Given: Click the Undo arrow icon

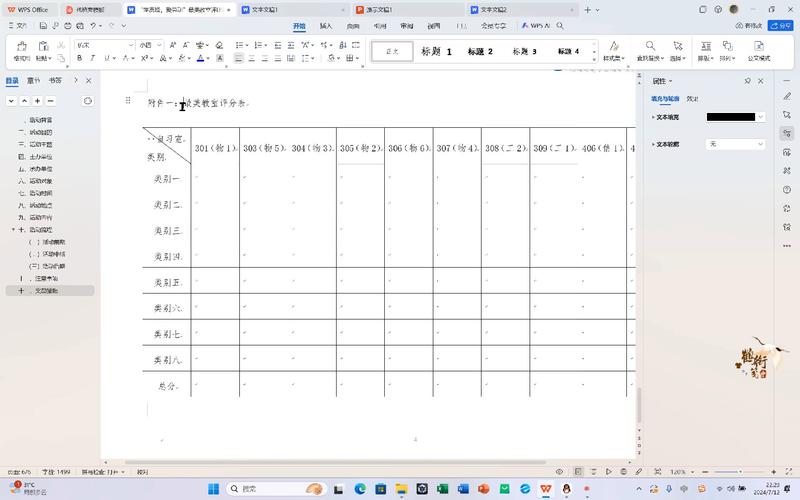Looking at the screenshot, I should [x=93, y=26].
